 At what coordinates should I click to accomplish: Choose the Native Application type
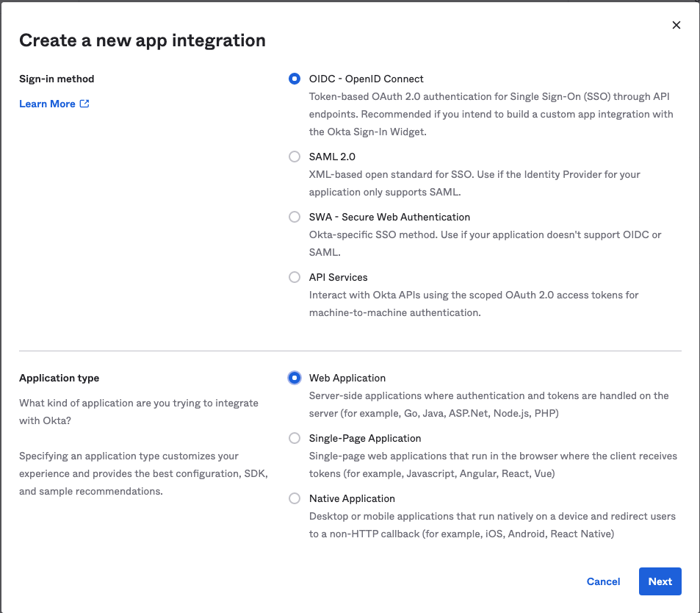295,498
